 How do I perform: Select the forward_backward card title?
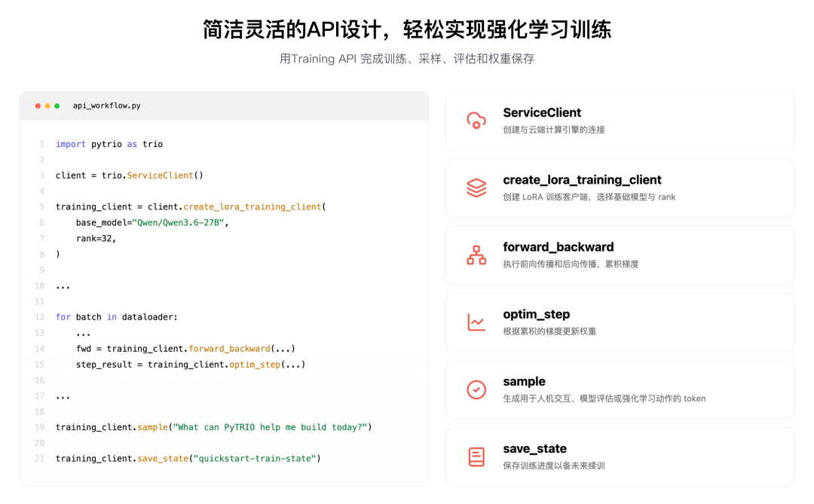(558, 247)
